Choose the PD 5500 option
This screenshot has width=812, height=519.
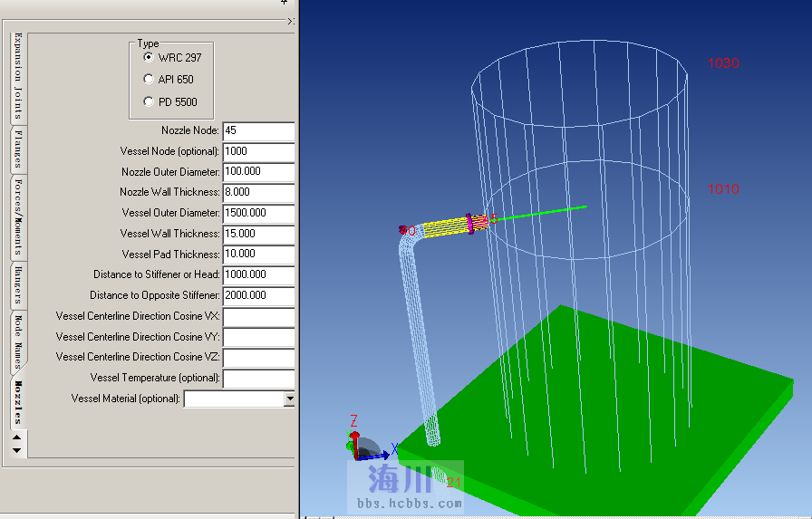click(x=149, y=101)
